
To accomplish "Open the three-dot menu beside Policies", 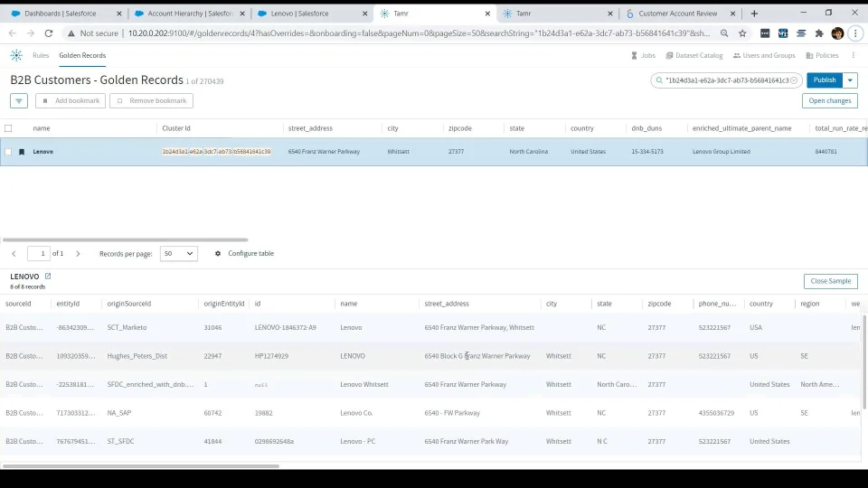I will click(853, 55).
